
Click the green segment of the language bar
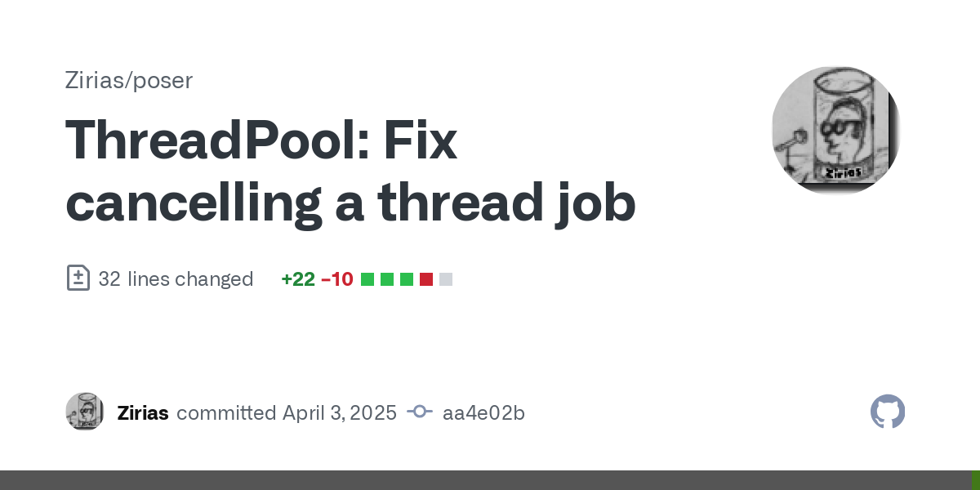pyautogui.click(x=975, y=480)
